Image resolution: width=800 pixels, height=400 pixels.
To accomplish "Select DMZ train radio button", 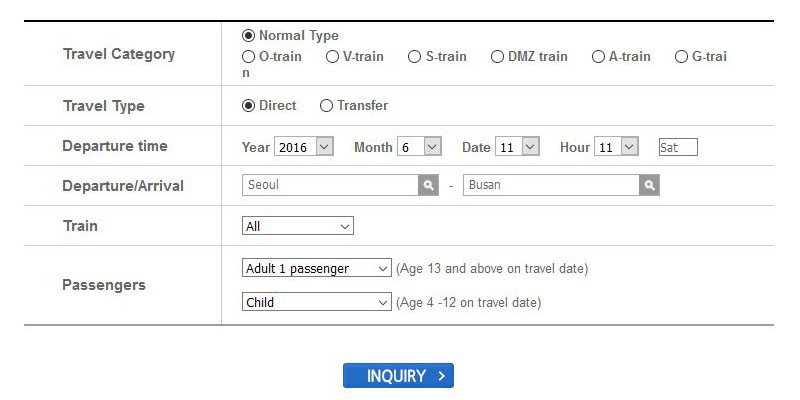I will click(x=497, y=57).
